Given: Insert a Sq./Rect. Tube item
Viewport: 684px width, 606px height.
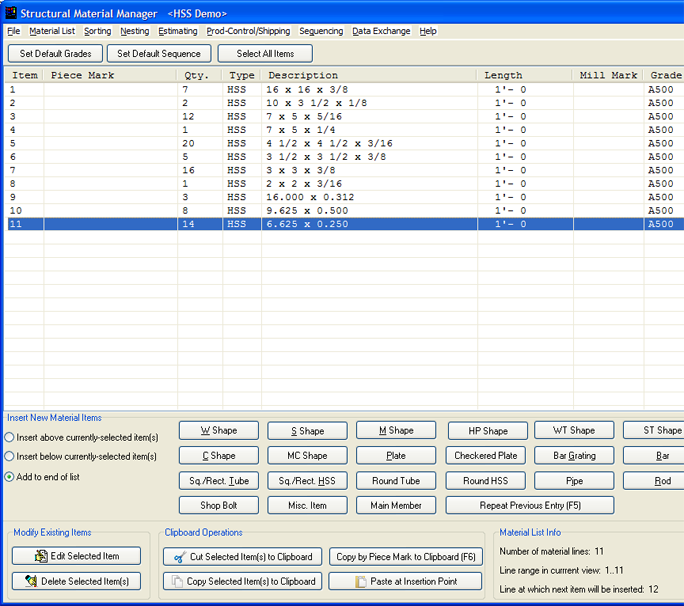Looking at the screenshot, I should point(219,481).
